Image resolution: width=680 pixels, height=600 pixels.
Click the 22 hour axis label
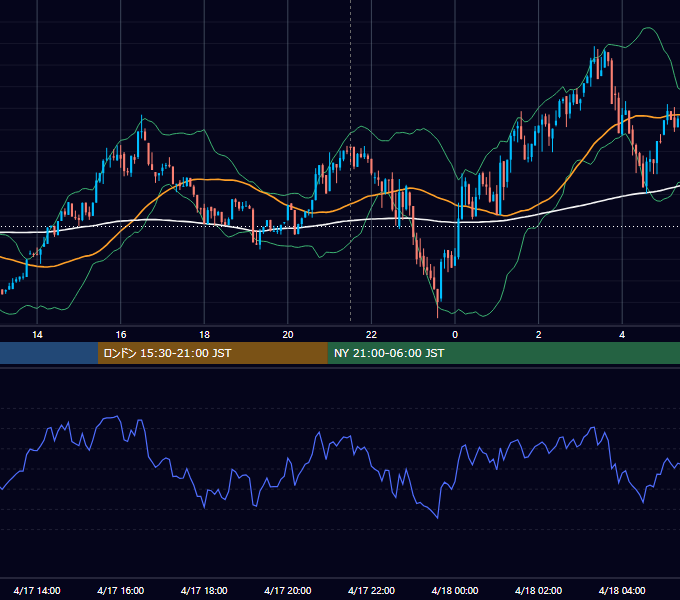tap(371, 335)
